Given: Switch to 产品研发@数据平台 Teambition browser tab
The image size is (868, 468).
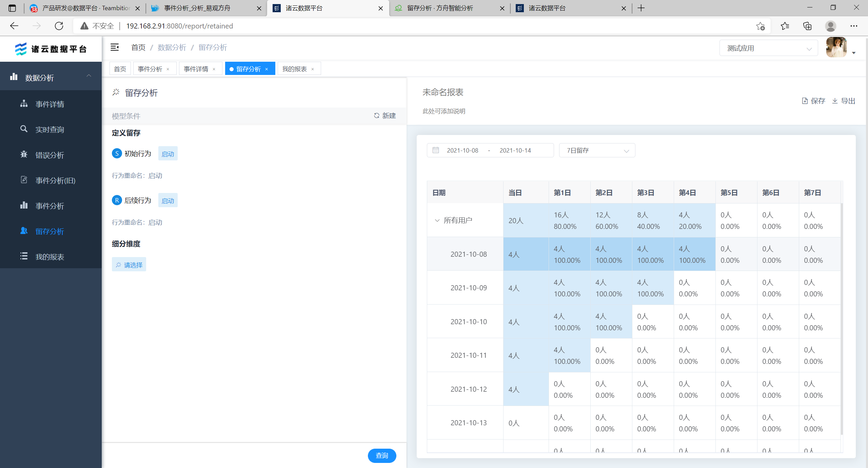Looking at the screenshot, I should pyautogui.click(x=85, y=8).
